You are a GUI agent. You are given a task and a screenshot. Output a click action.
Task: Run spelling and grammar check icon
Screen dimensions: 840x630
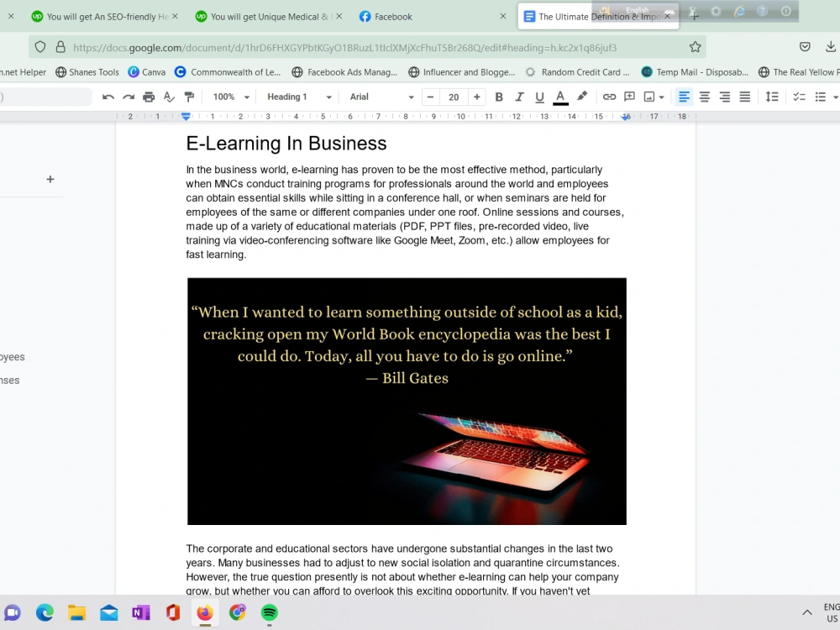tap(170, 97)
